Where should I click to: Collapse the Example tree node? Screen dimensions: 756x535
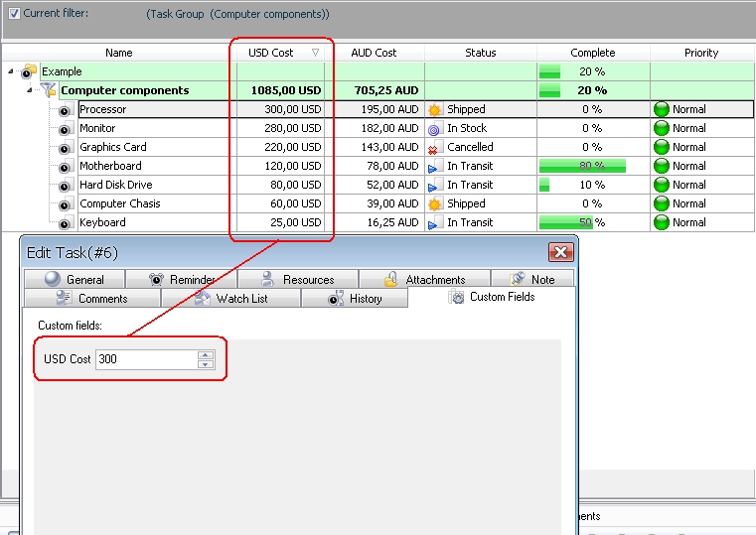(11, 72)
